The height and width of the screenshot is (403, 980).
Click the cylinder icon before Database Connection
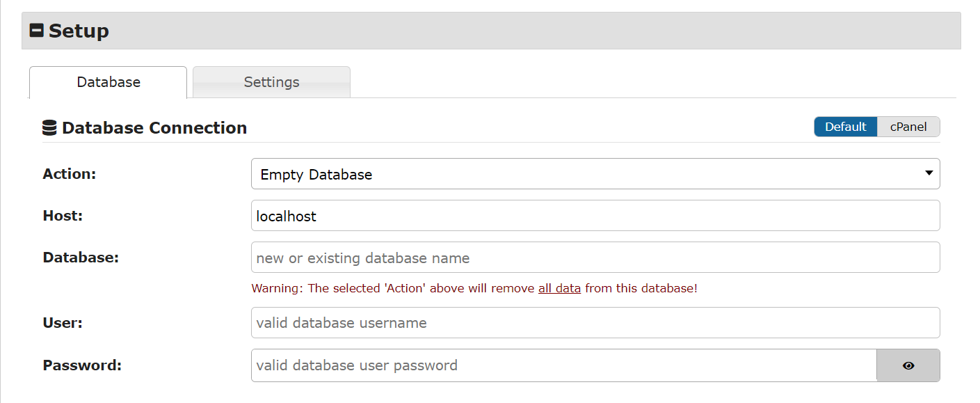point(49,127)
